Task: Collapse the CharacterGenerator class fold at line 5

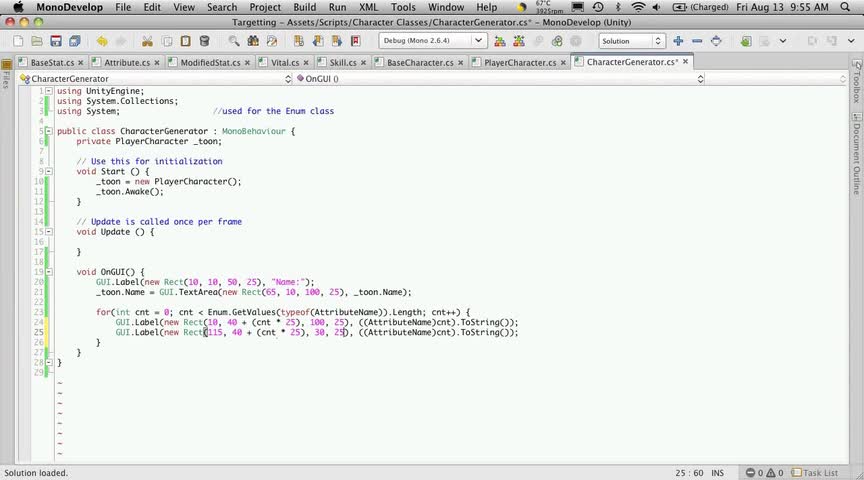Action: [49, 131]
